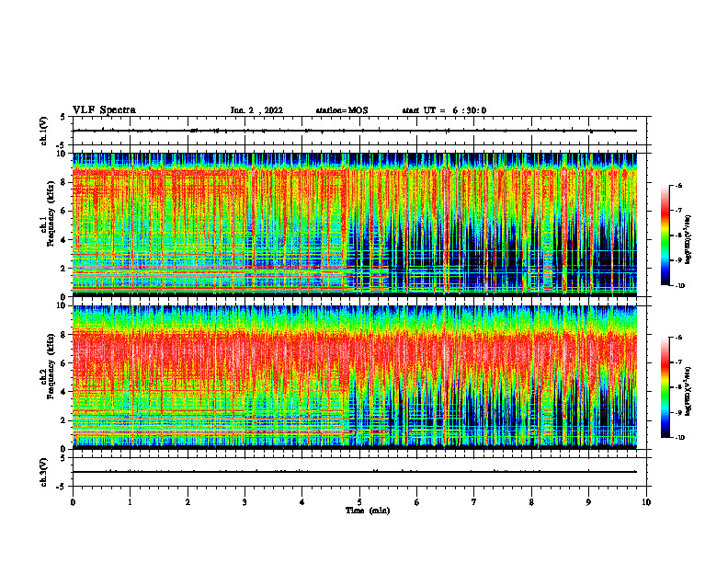Select the "start UT = 6:30:0" text
The image size is (728, 563).
point(444,110)
